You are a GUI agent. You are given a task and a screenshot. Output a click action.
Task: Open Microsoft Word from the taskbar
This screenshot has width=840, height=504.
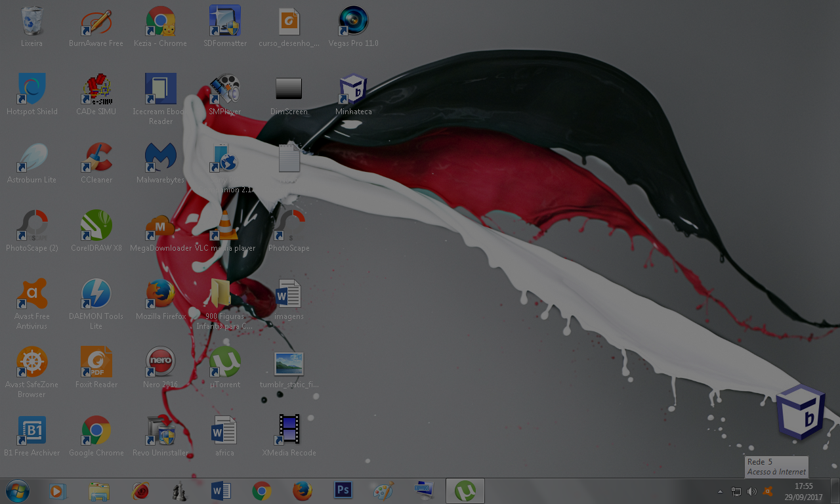pyautogui.click(x=221, y=490)
